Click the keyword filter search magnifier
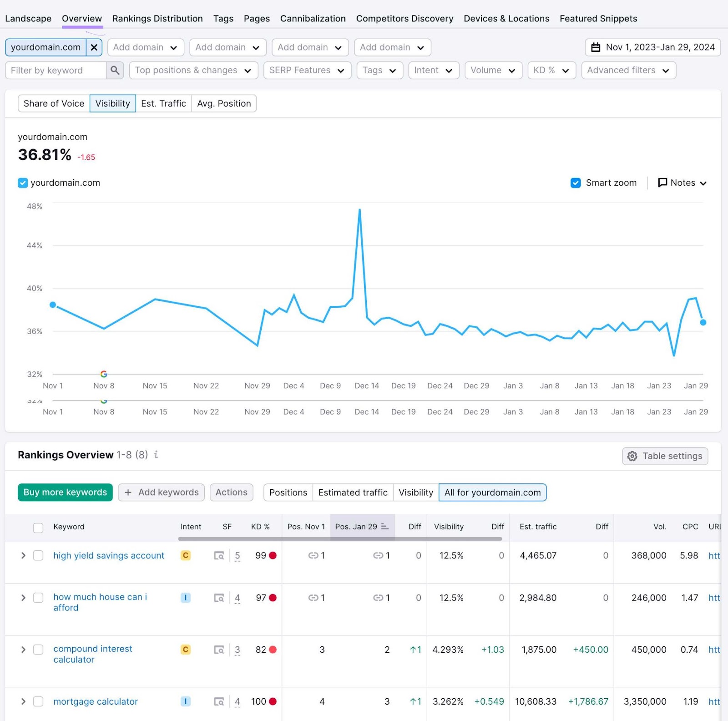The width and height of the screenshot is (728, 721). 115,70
